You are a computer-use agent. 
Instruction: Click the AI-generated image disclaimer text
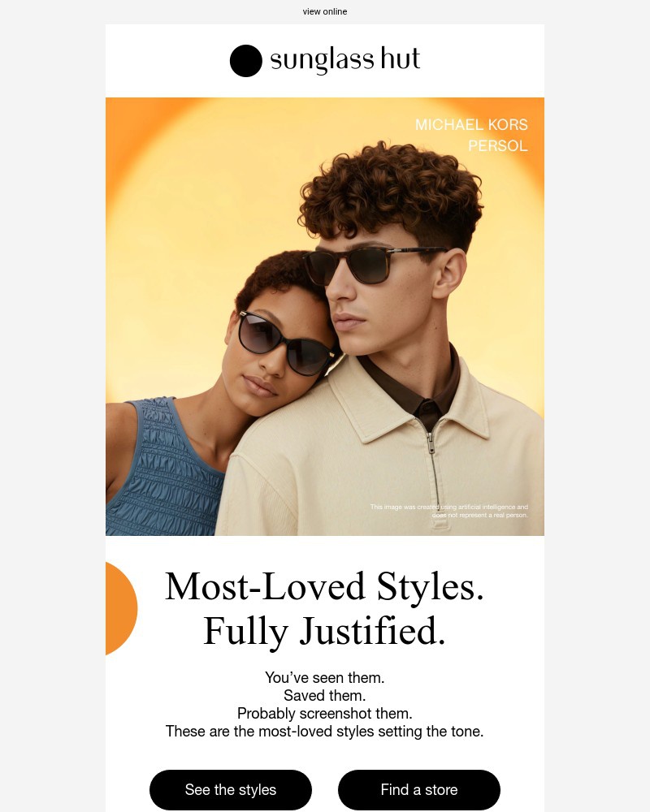click(x=448, y=511)
